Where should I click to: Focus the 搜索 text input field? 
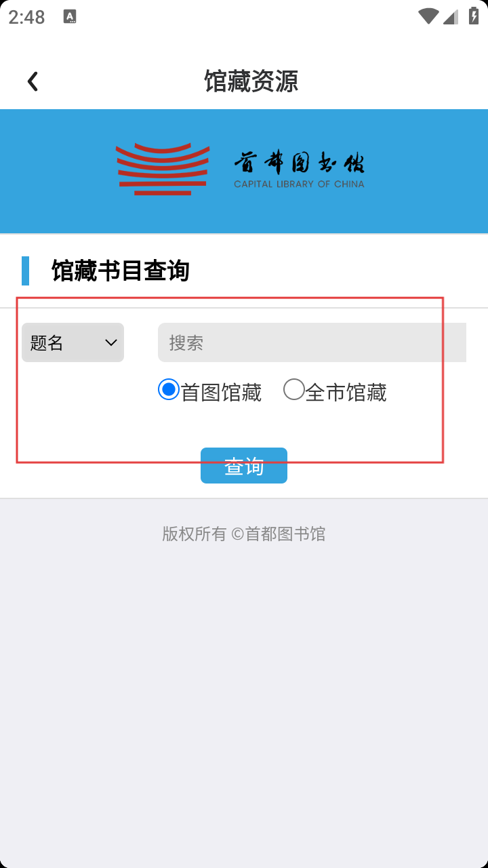(312, 342)
